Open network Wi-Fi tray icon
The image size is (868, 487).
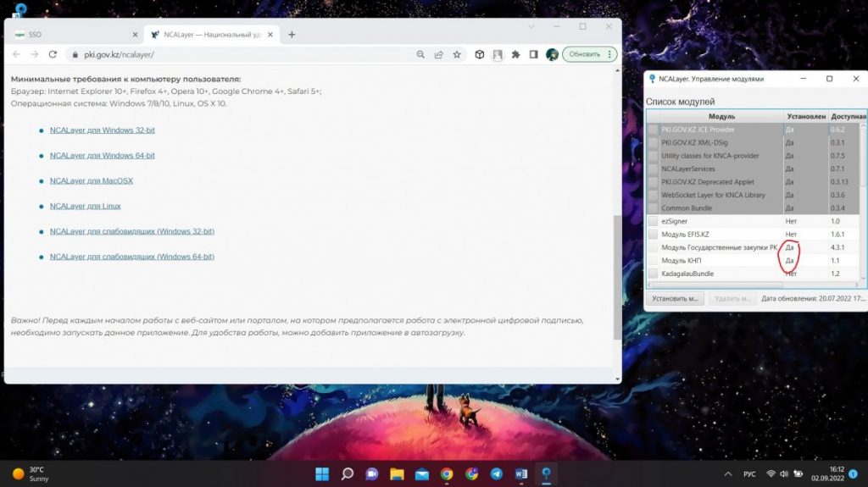pos(771,474)
